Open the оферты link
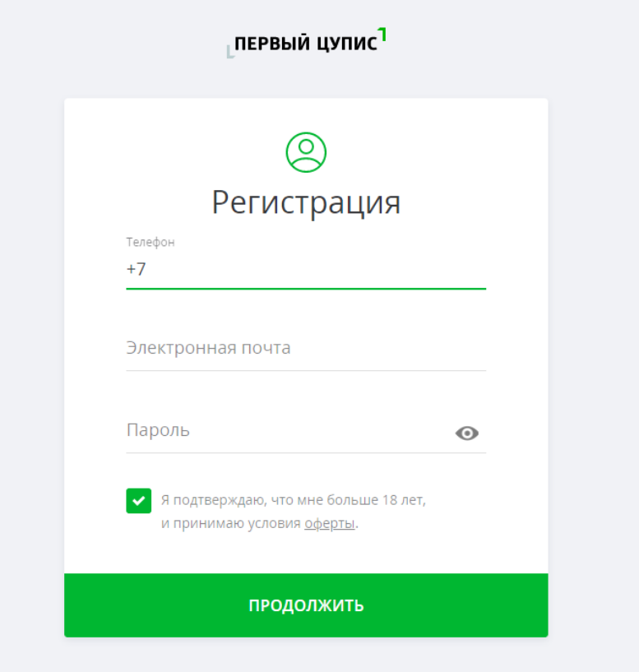The width and height of the screenshot is (639, 672). [x=330, y=523]
